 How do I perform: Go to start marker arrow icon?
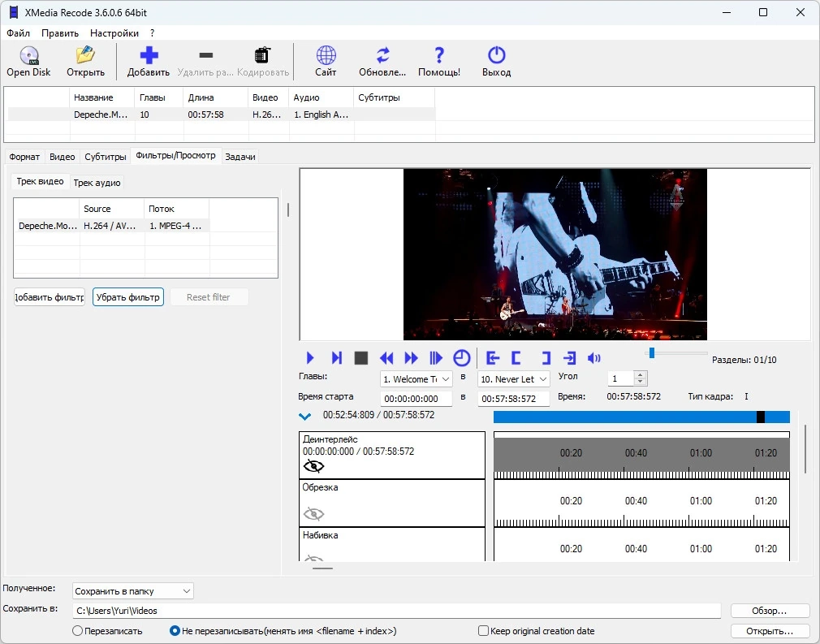(493, 358)
